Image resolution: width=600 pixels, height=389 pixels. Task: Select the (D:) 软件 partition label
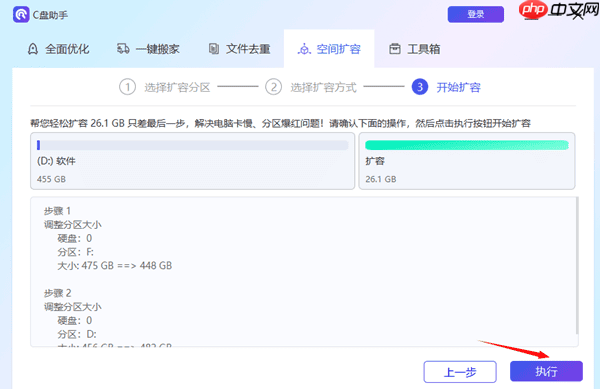(56, 161)
